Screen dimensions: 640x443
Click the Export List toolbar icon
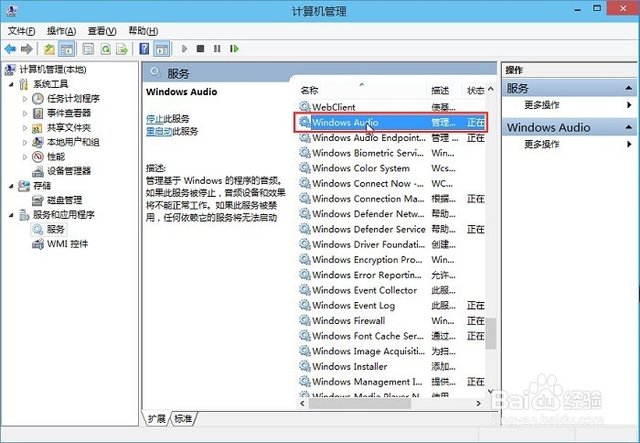click(x=121, y=48)
